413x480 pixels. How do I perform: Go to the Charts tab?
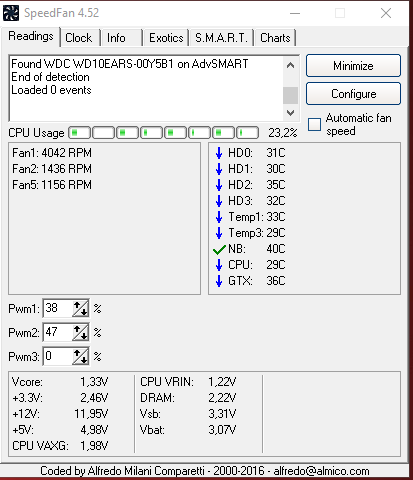pyautogui.click(x=275, y=38)
